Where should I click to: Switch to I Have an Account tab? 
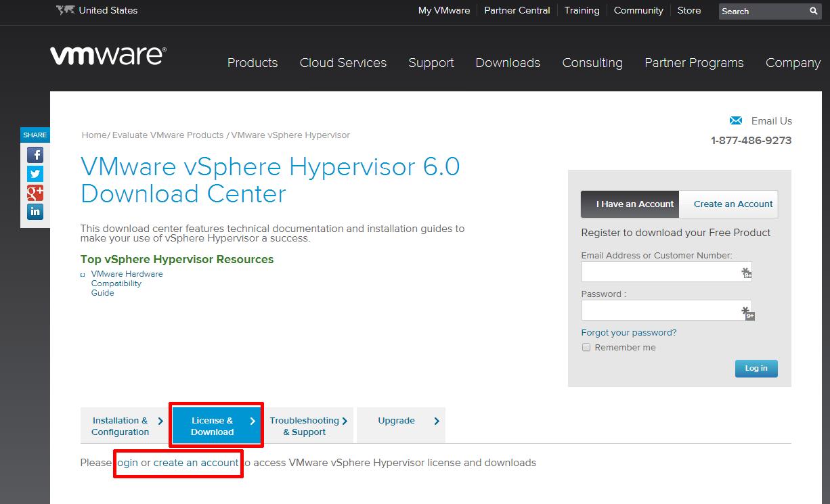click(x=630, y=204)
